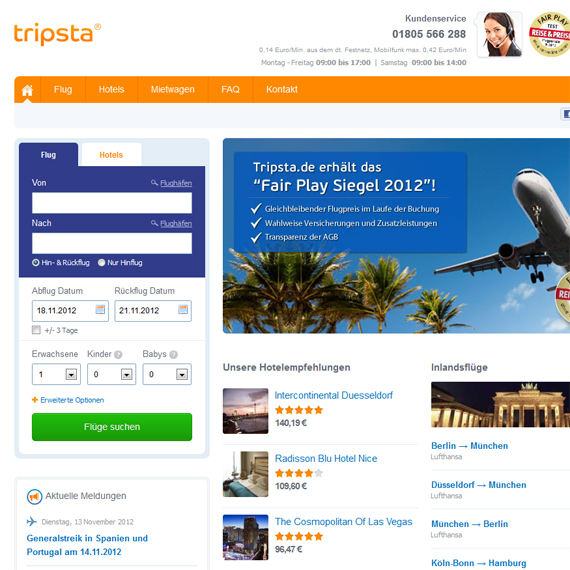The width and height of the screenshot is (570, 570).
Task: Click the Fair Play seal badge in the header
Action: (550, 34)
